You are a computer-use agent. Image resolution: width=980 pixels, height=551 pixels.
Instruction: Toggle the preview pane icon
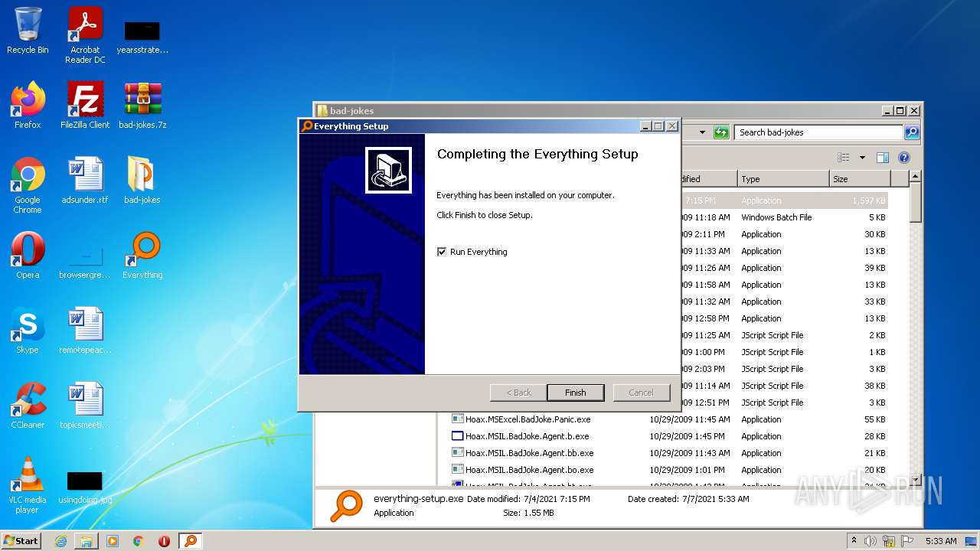[x=882, y=158]
